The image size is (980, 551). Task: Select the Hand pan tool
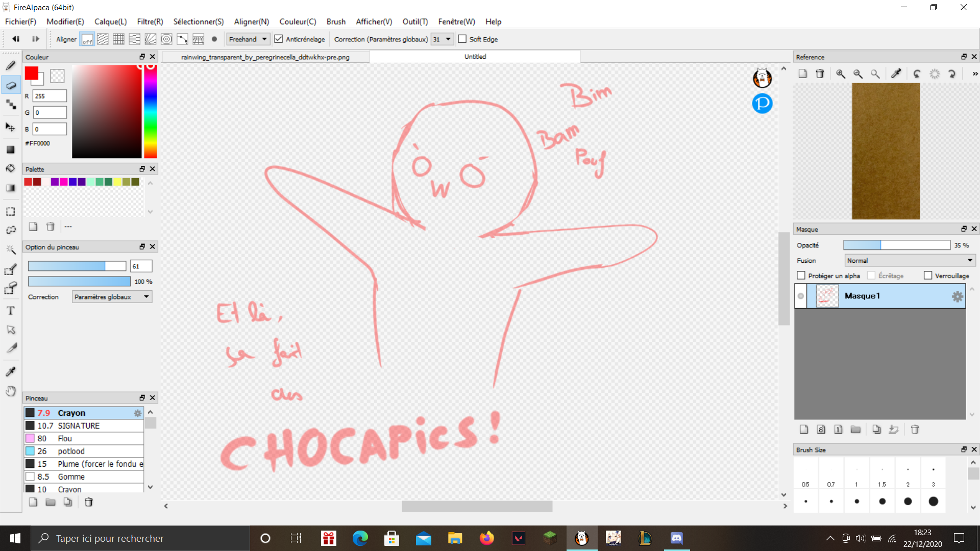coord(11,391)
